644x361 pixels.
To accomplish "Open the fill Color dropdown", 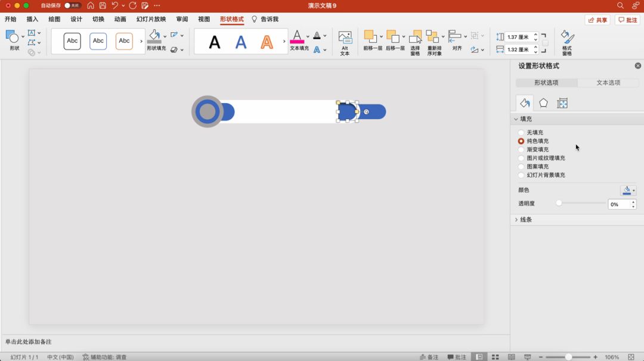I will [x=628, y=191].
